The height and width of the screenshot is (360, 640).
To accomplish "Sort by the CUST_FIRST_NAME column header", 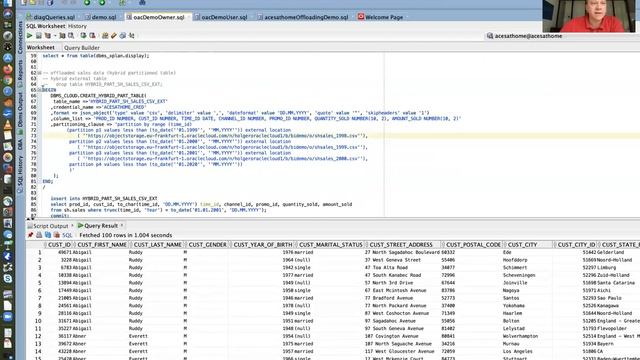I will (x=102, y=244).
